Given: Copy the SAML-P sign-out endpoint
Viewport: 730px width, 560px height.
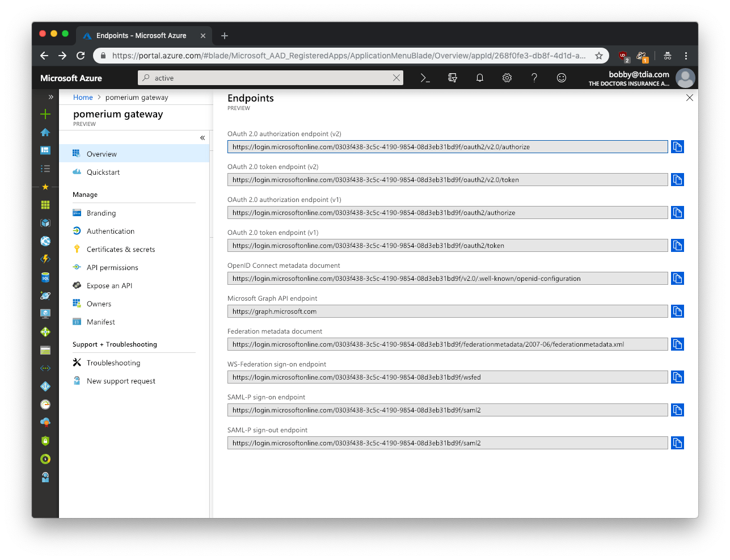Looking at the screenshot, I should [677, 443].
